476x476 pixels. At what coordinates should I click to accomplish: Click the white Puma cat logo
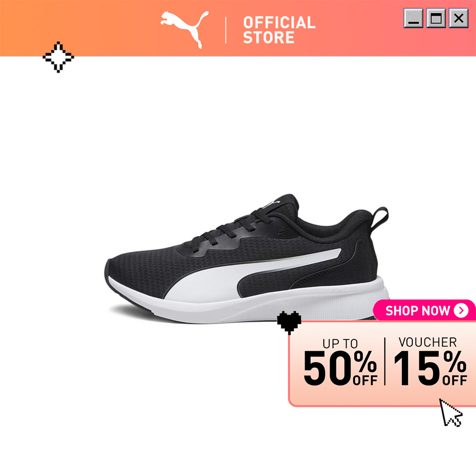click(x=185, y=30)
